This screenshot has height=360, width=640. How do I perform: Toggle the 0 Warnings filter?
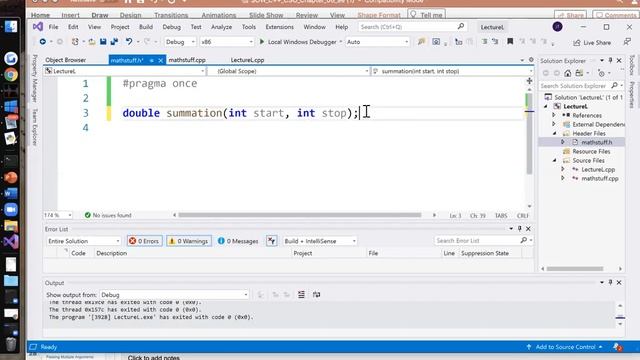189,241
